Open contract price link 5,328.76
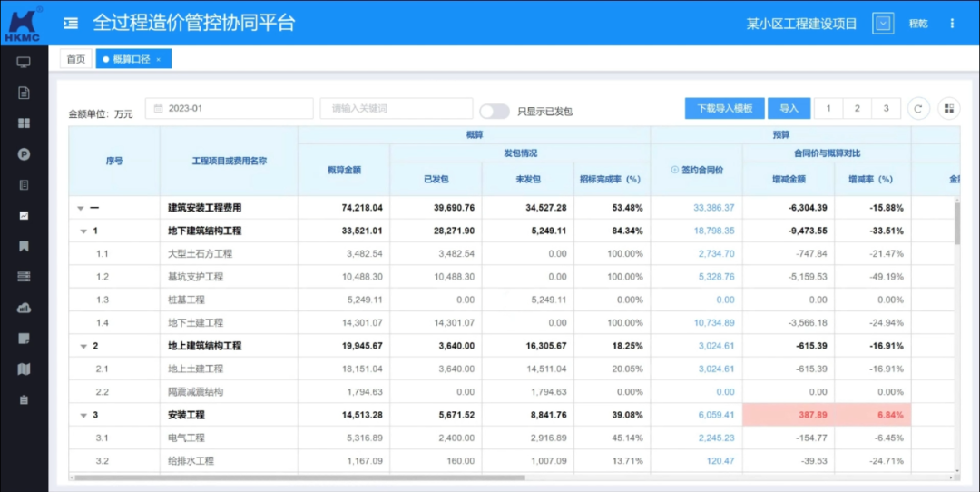Screen dimensions: 980x492 pyautogui.click(x=716, y=276)
